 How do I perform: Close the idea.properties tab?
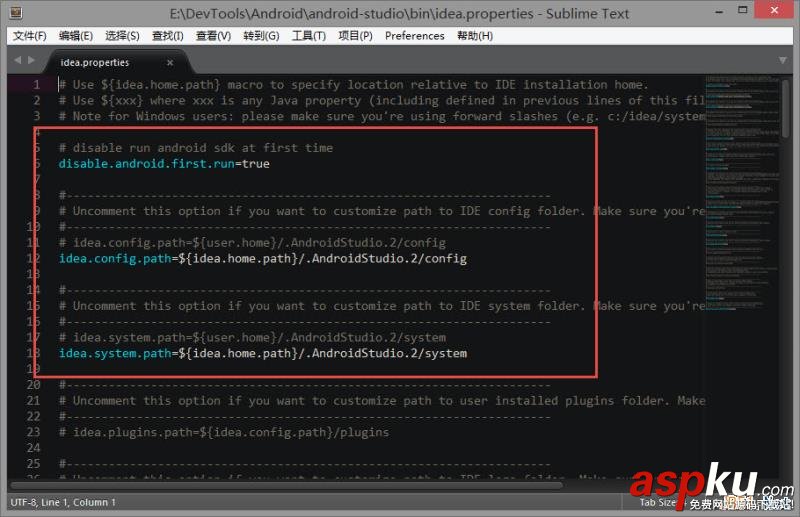coord(170,62)
